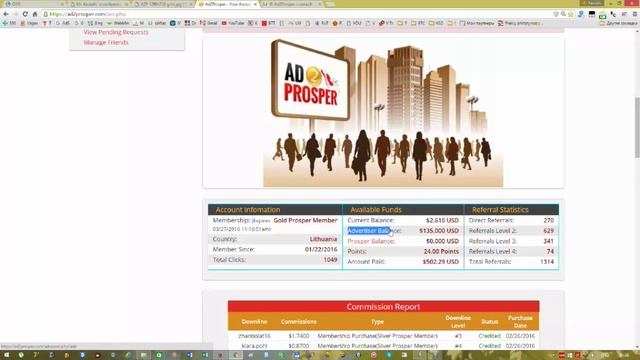Open the Prosper Balance link

coord(371,241)
